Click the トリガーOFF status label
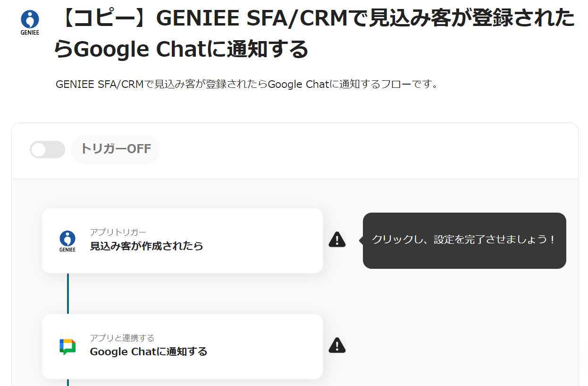The height and width of the screenshot is (386, 588). coord(116,149)
